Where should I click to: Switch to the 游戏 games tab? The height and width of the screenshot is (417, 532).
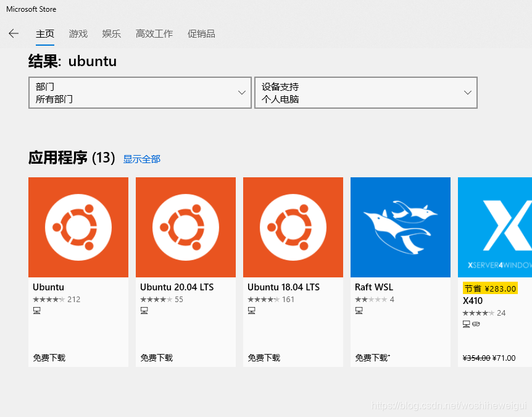coord(78,34)
